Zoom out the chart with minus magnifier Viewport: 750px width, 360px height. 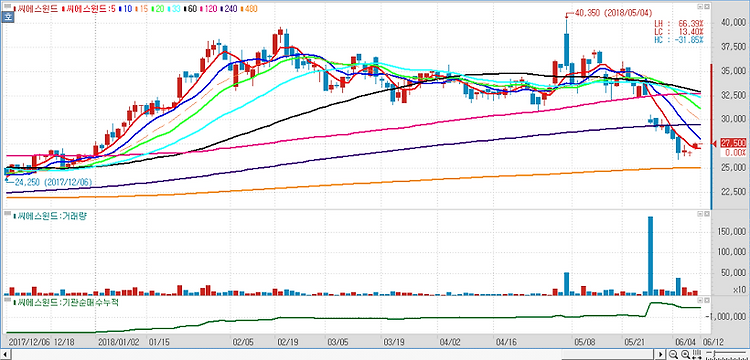coord(673,354)
